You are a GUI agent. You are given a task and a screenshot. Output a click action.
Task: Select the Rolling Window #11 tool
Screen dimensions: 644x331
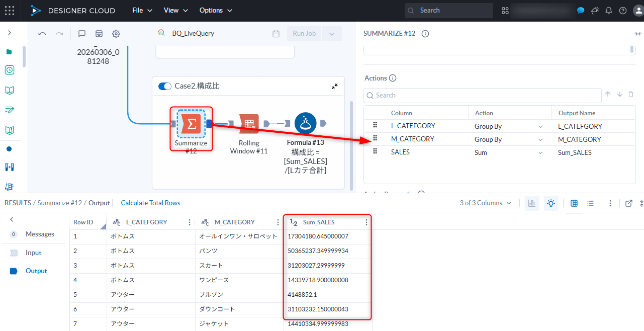pyautogui.click(x=249, y=124)
